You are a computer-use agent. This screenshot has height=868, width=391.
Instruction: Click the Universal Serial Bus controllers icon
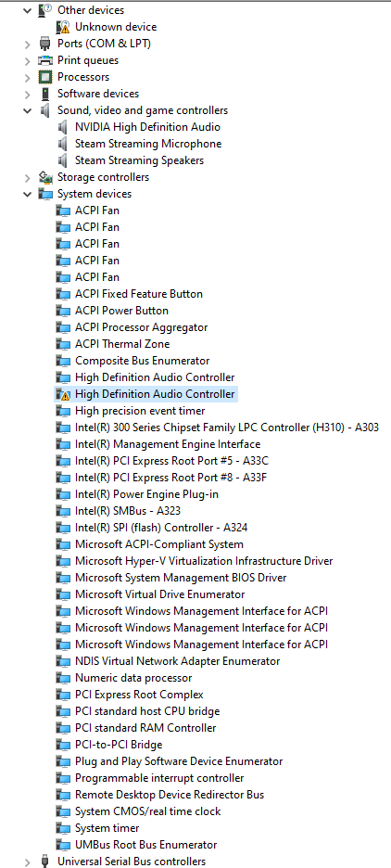45,862
